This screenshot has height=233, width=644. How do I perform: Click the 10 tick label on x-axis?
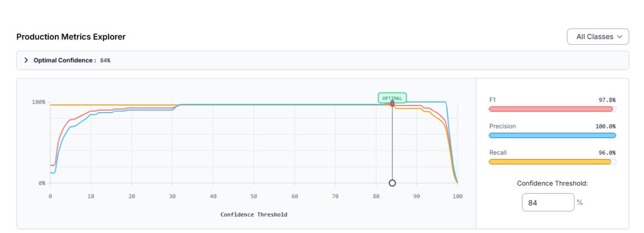[x=91, y=196]
